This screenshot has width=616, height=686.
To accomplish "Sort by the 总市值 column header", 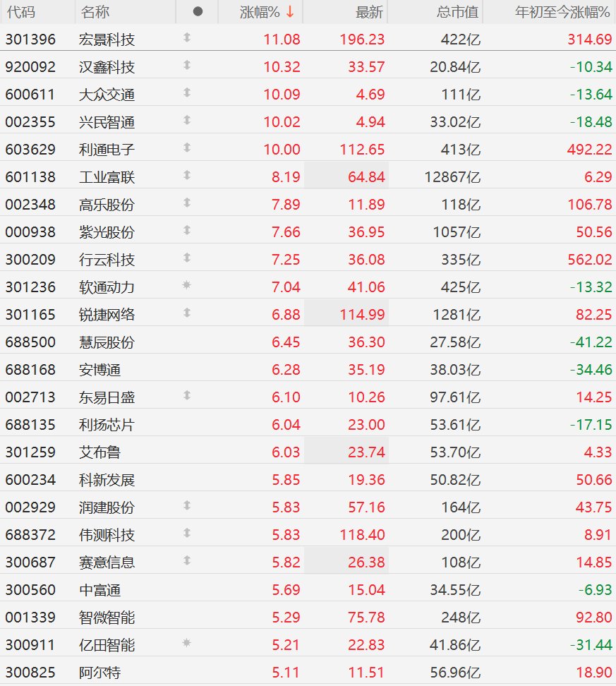I will click(458, 12).
